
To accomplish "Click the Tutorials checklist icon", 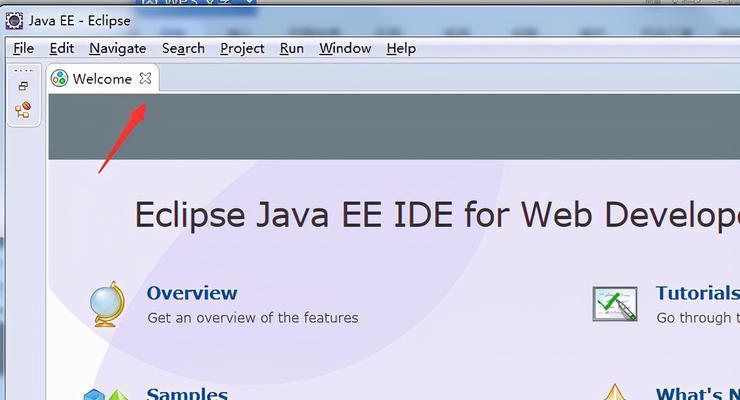I will 615,304.
